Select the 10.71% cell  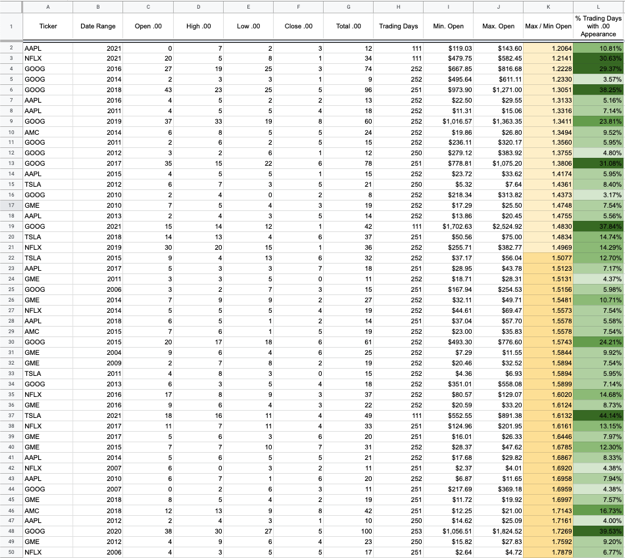598,300
